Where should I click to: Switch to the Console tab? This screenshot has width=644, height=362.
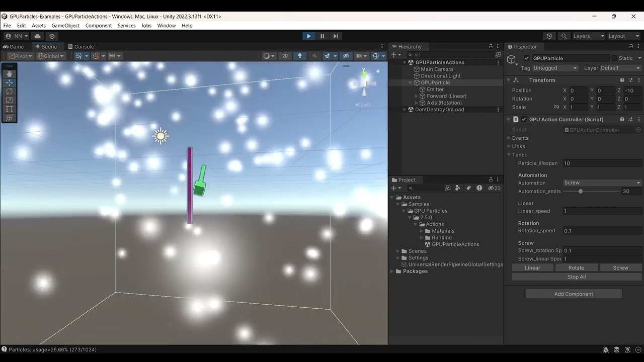81,46
